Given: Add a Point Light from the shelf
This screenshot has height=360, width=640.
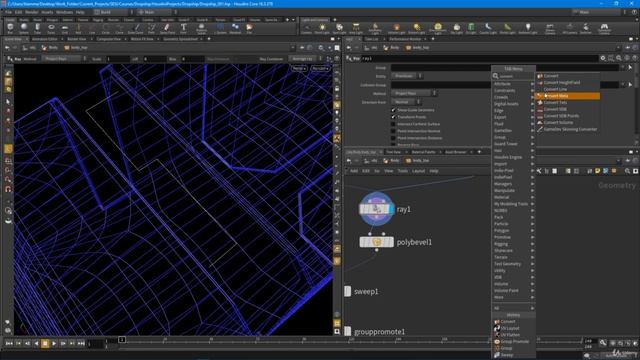Looking at the screenshot, I should 322,29.
